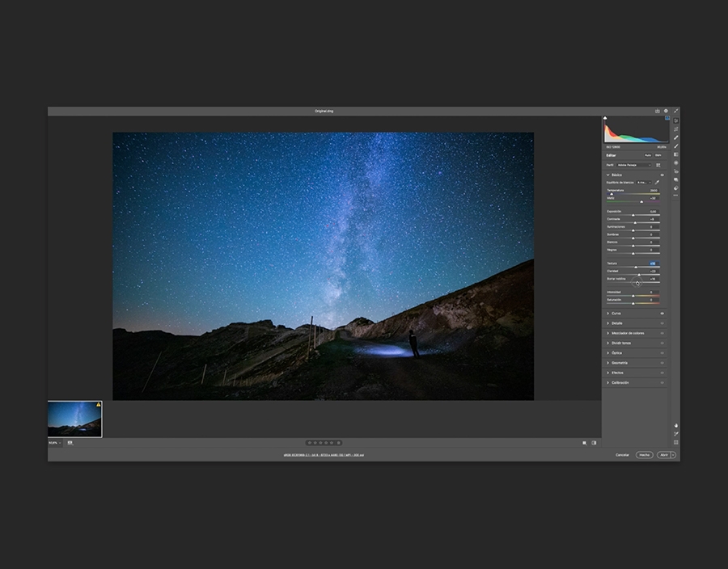Click the first star in the rating bar
The image size is (728, 569).
(310, 443)
